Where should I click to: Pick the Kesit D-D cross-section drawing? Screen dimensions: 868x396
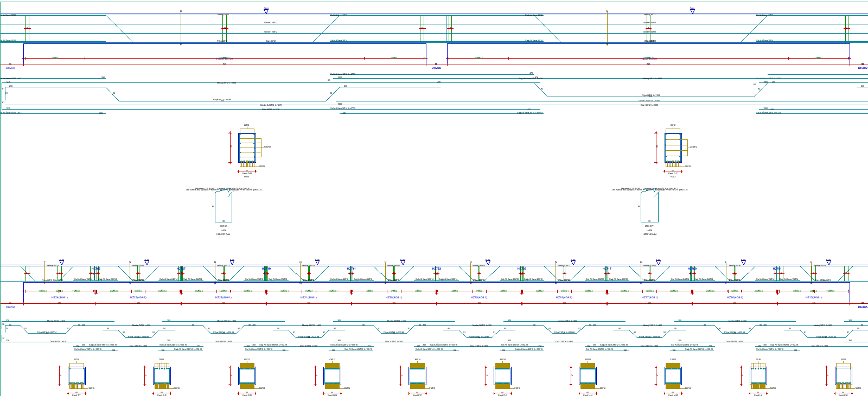[x=247, y=148]
